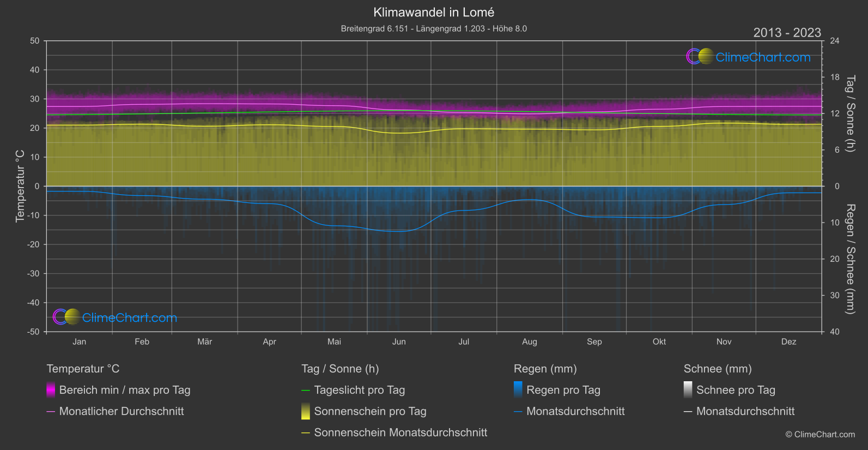Image resolution: width=868 pixels, height=450 pixels.
Task: Click the magenta 'Monatlicher Durchschnitt' line marker
Action: pos(51,411)
